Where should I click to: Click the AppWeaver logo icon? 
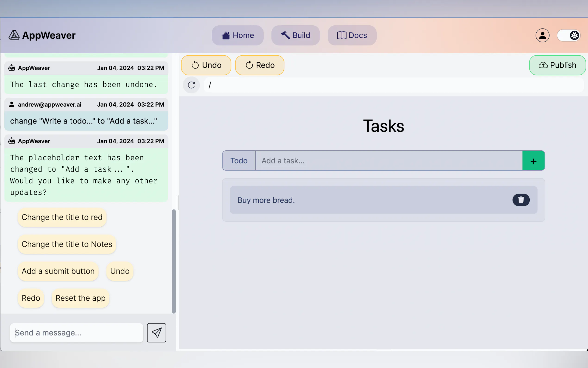tap(14, 35)
